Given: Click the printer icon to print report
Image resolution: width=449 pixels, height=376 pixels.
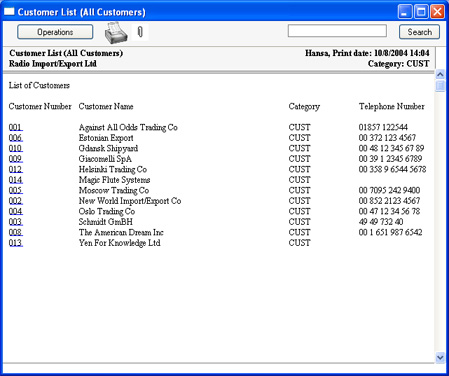Looking at the screenshot, I should [116, 33].
